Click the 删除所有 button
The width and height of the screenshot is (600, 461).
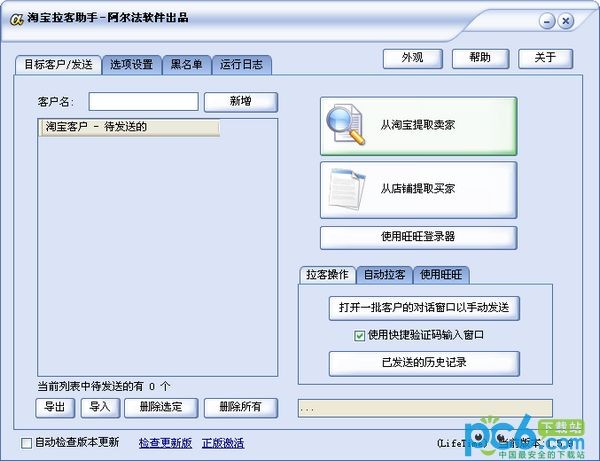point(241,407)
